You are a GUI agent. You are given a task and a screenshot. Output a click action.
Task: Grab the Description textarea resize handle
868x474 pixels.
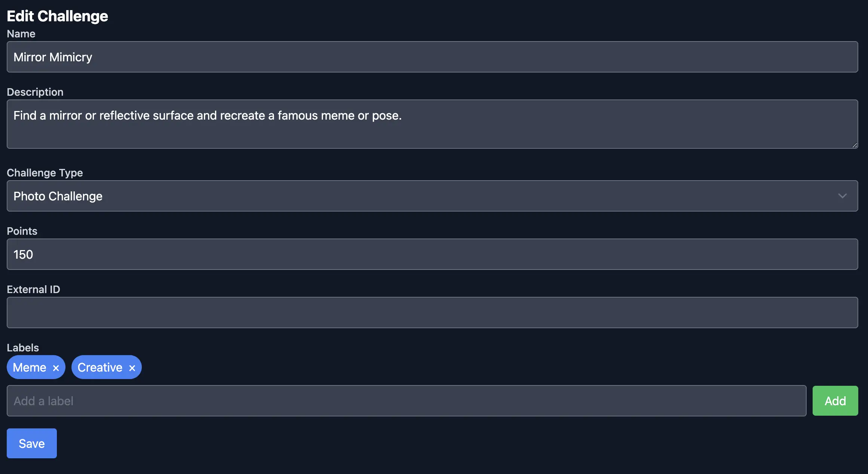(855, 145)
